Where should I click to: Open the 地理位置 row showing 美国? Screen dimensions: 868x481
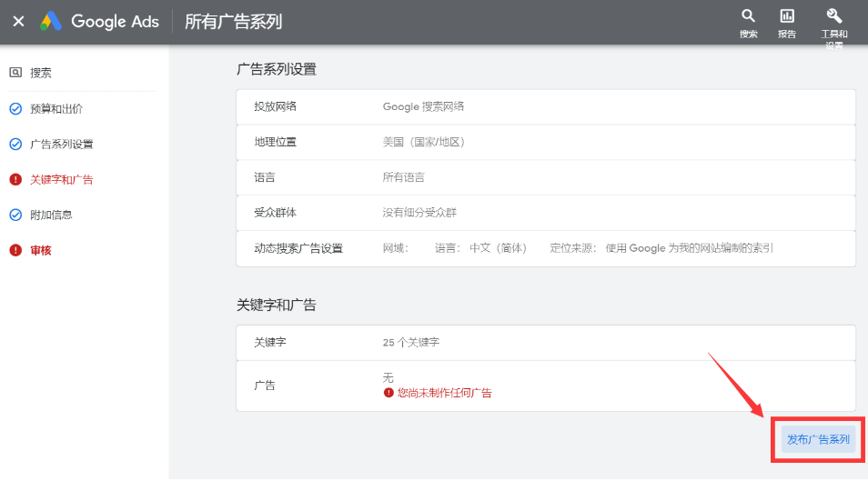click(x=545, y=142)
